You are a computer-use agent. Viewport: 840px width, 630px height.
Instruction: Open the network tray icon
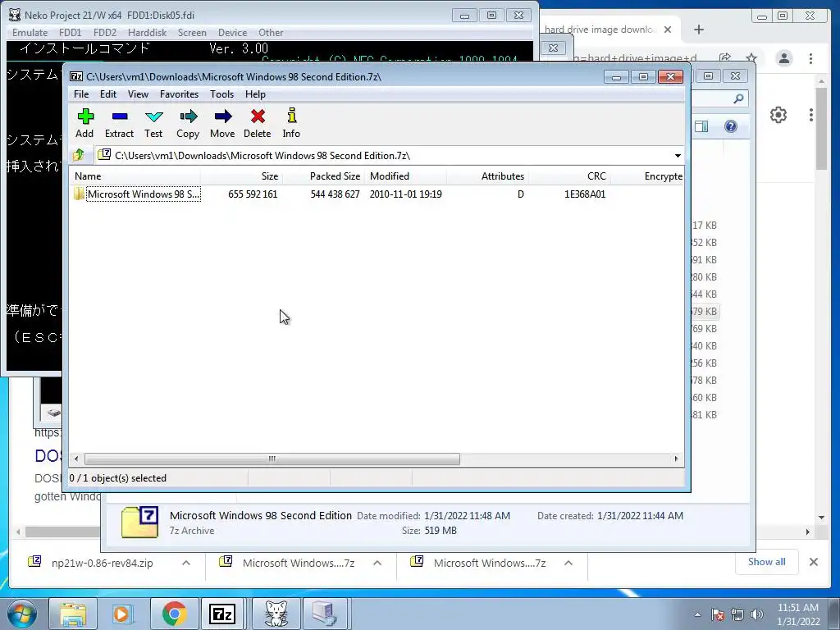tap(737, 615)
